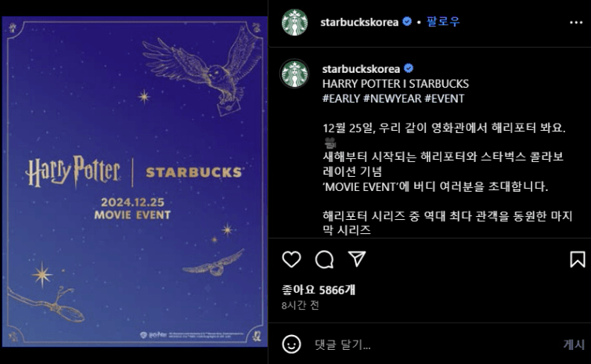
Task: View likes list 좋아요 5866개
Action: (x=319, y=290)
